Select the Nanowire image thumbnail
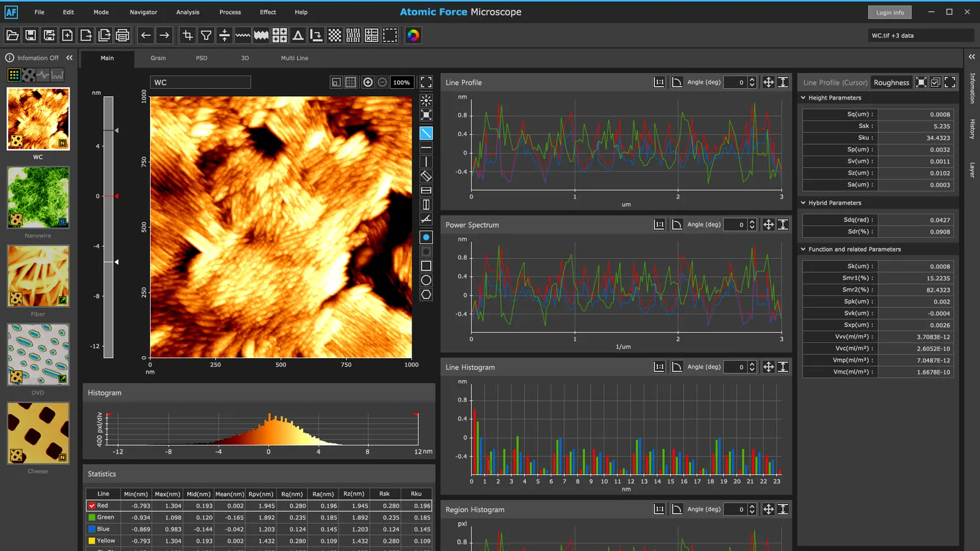 pos(38,198)
